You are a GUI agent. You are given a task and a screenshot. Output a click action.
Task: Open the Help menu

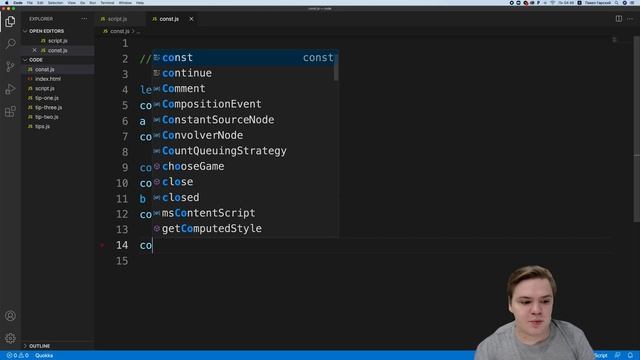[140, 3]
